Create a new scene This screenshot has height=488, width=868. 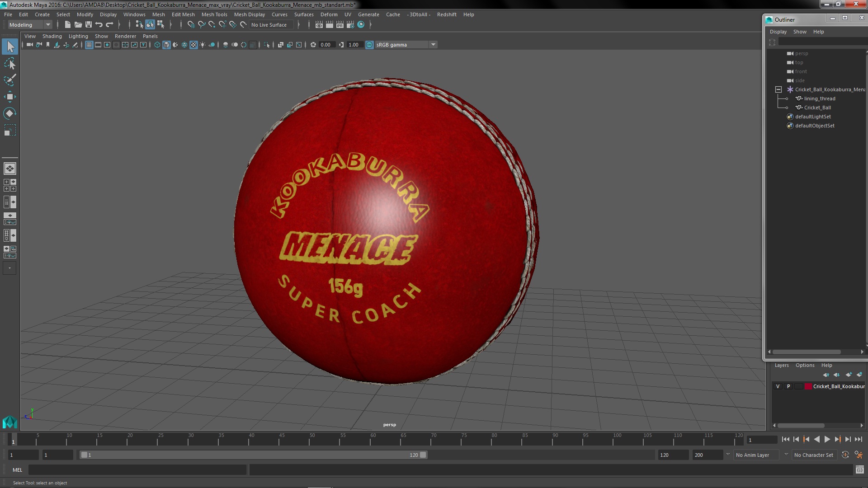68,25
